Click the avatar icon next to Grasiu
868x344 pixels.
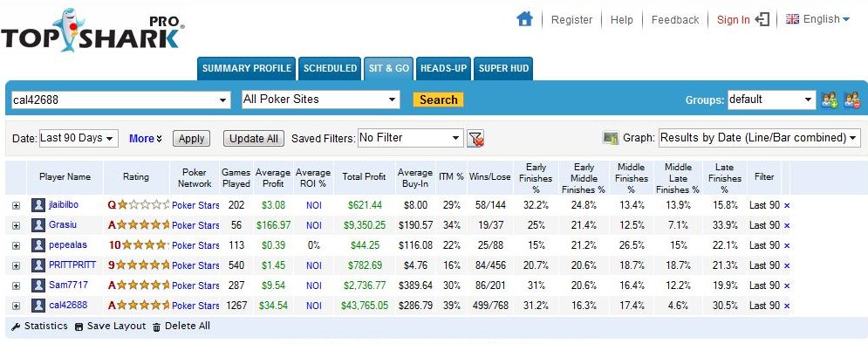click(x=38, y=225)
